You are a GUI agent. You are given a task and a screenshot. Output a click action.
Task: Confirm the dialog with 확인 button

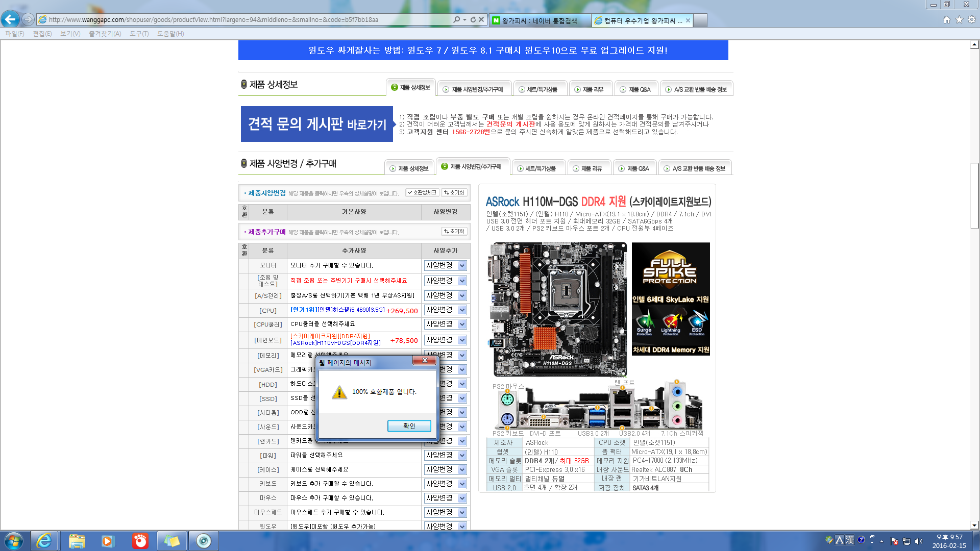(x=409, y=426)
